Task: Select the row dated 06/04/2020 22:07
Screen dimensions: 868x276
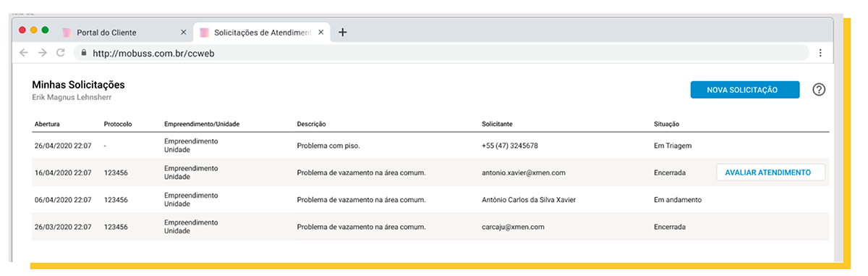Action: (430, 199)
